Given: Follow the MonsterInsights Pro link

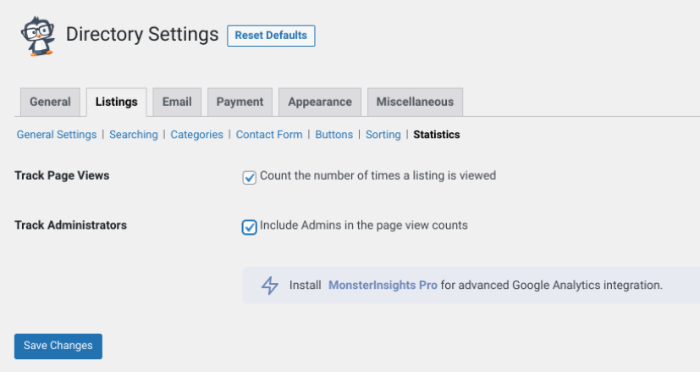Looking at the screenshot, I should (x=383, y=285).
